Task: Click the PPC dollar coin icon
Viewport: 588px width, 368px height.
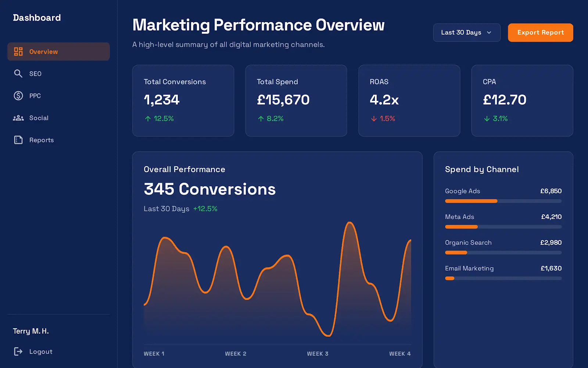Action: pos(18,96)
